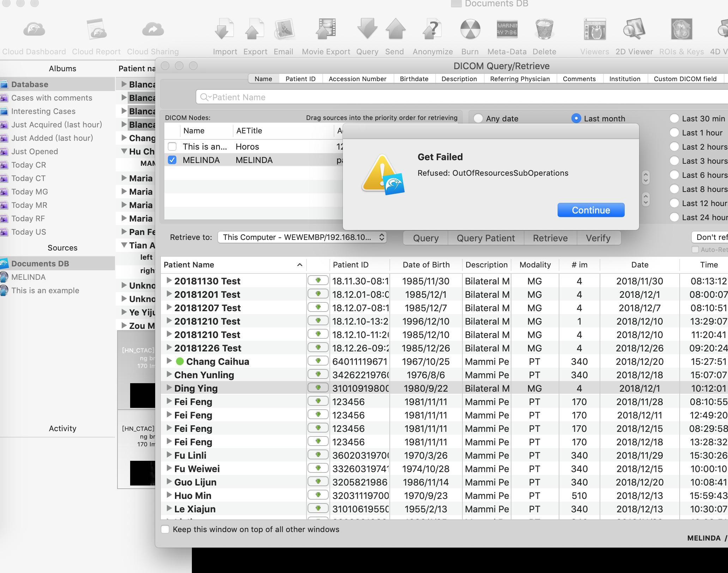This screenshot has height=573, width=728.
Task: Enable keep window on top checkbox
Action: 165,529
